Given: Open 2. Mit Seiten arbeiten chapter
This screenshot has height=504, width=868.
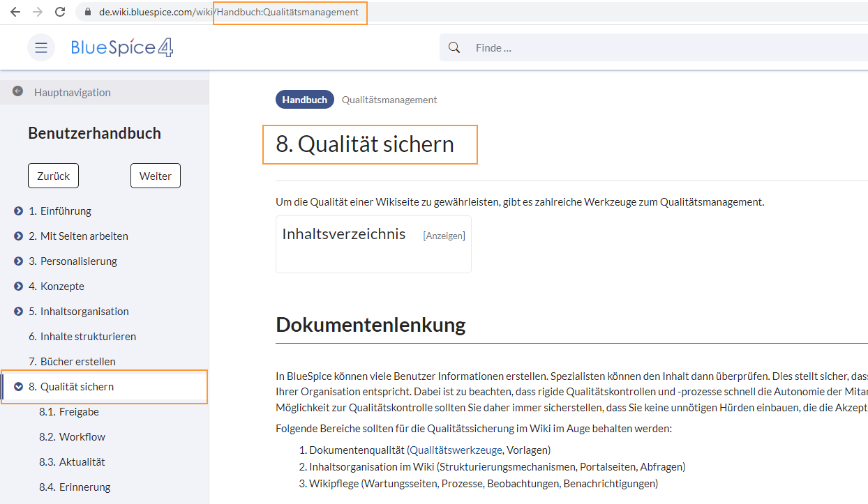Looking at the screenshot, I should [78, 236].
